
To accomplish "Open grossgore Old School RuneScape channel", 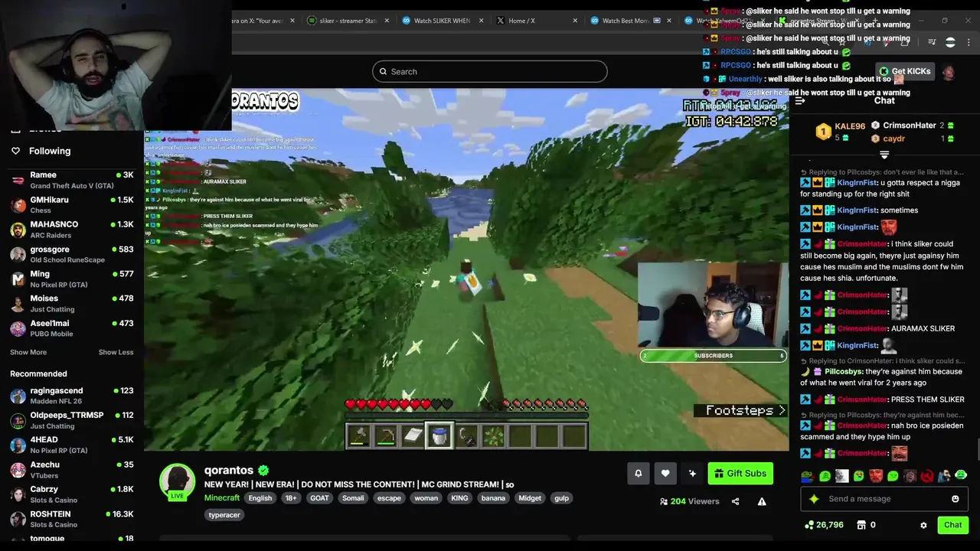I will [72, 254].
